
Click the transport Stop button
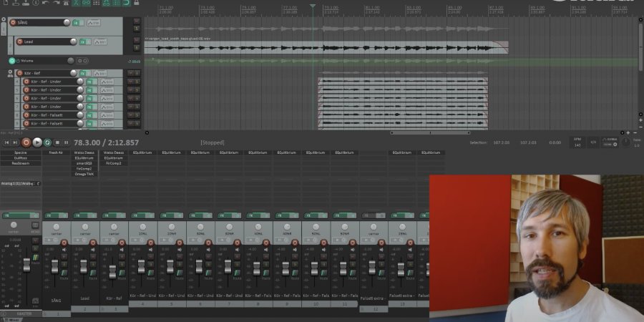click(57, 142)
